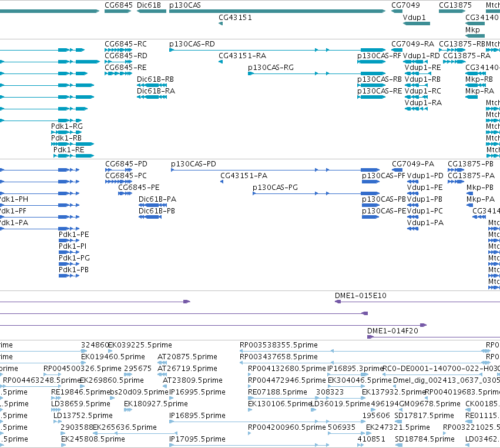This screenshot has width=500, height=448.
Task: Select protein Pdk1-PI
Action: [69, 252]
